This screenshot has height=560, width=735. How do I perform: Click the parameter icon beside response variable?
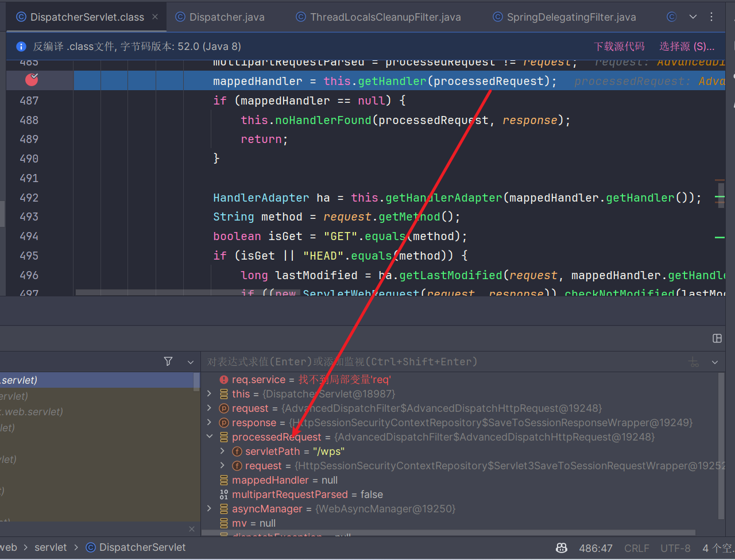[224, 423]
